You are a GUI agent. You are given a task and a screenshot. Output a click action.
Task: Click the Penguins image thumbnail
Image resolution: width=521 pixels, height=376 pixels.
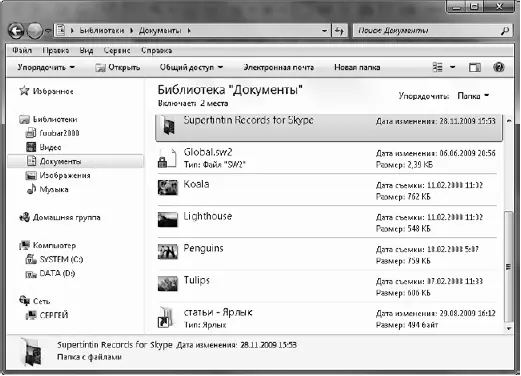click(x=168, y=251)
